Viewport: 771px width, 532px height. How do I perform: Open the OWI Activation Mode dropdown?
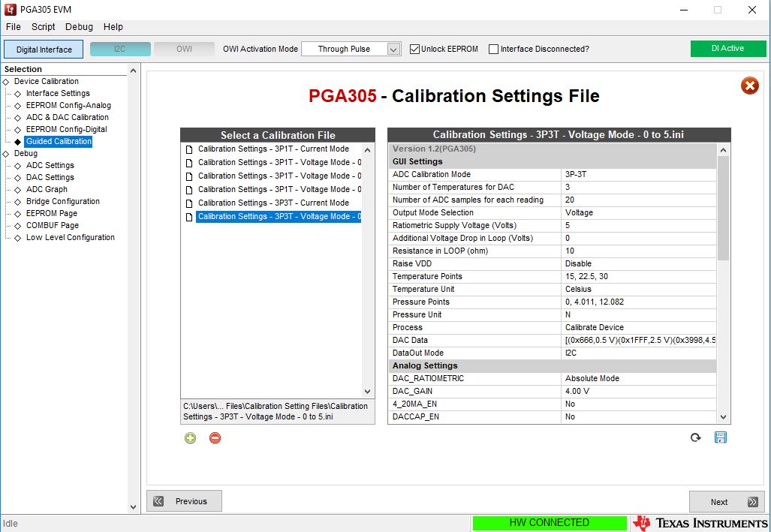pos(351,50)
